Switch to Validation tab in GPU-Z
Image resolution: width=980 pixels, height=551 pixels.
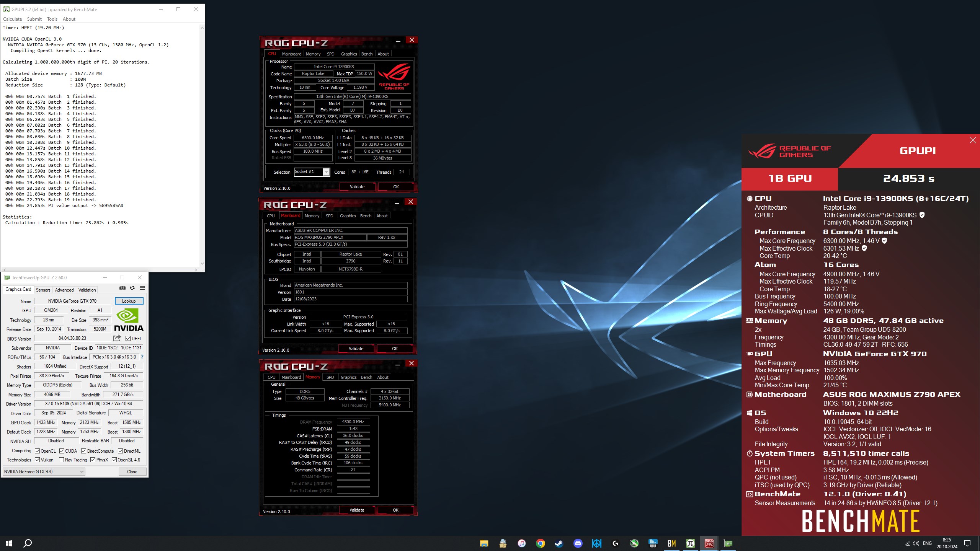tap(87, 290)
